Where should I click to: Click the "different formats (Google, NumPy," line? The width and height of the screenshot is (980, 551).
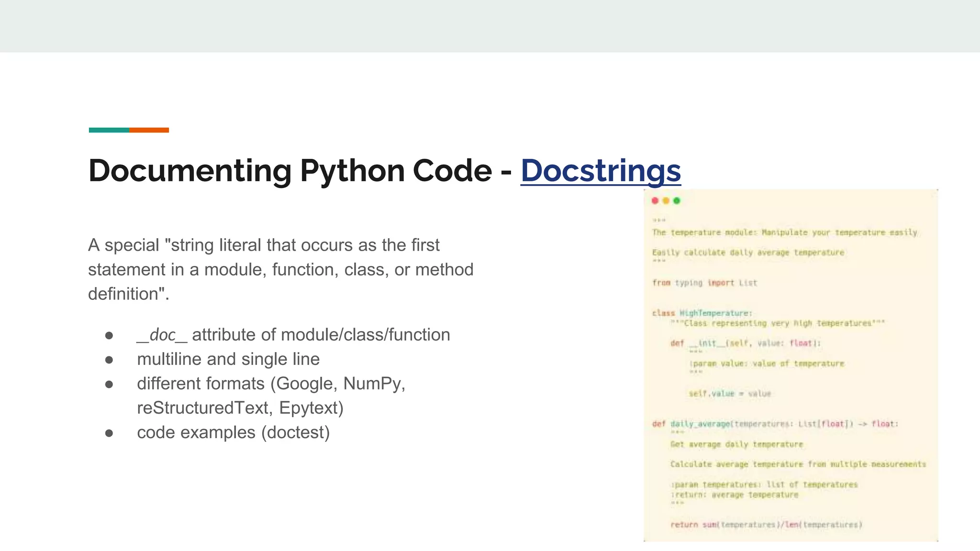[x=271, y=384]
